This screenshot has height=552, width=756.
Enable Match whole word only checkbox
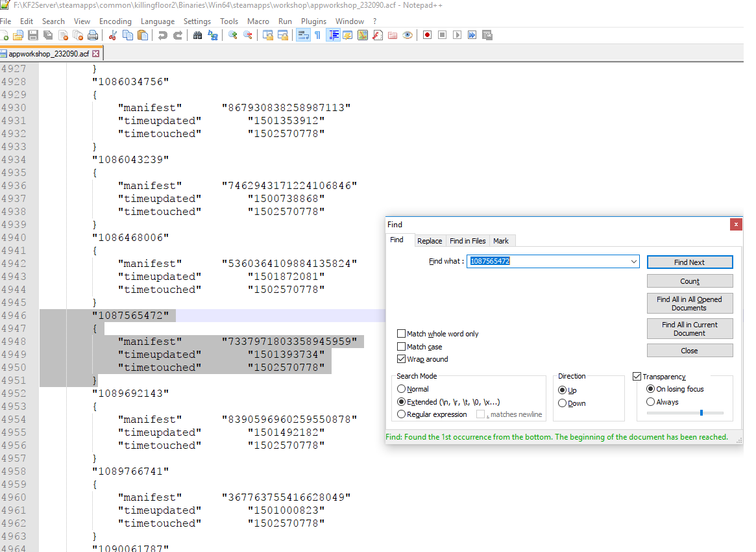(x=401, y=333)
